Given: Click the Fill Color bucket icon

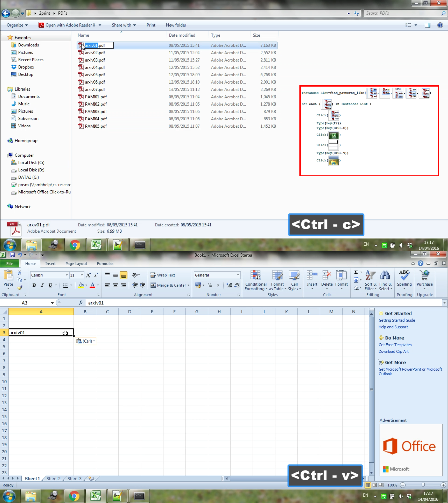Looking at the screenshot, I should click(x=81, y=285).
